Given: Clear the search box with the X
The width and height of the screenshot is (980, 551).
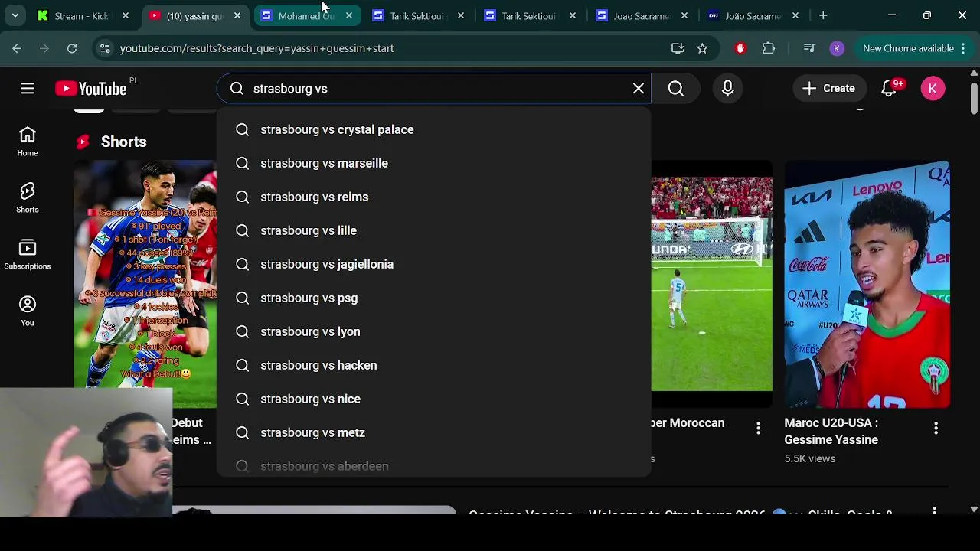Looking at the screenshot, I should coord(639,89).
